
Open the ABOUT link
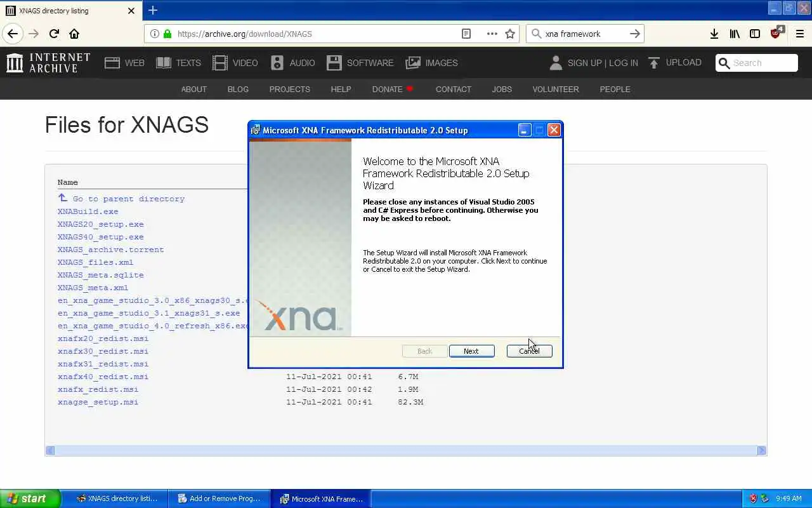194,89
